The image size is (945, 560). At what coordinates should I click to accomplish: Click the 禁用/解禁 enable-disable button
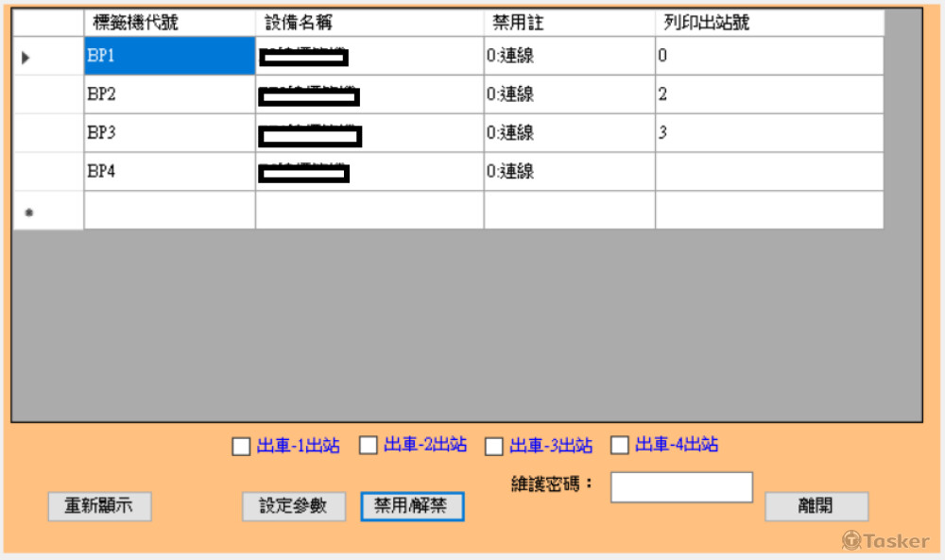[x=411, y=506]
